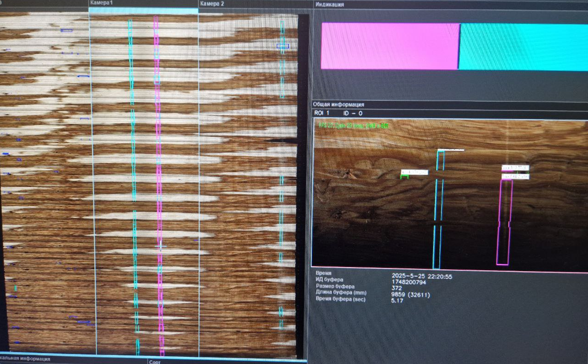Image resolution: width=588 pixels, height=364 pixels.
Task: Switch to the Камера 1 tab
Action: tap(101, 3)
